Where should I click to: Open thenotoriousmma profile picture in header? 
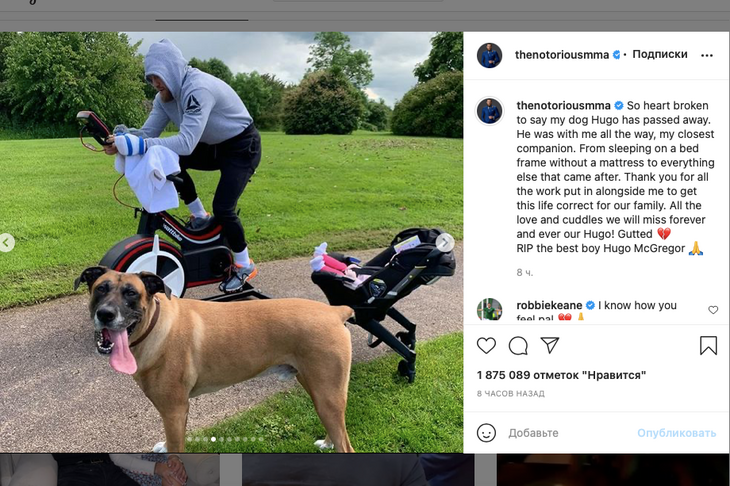489,55
